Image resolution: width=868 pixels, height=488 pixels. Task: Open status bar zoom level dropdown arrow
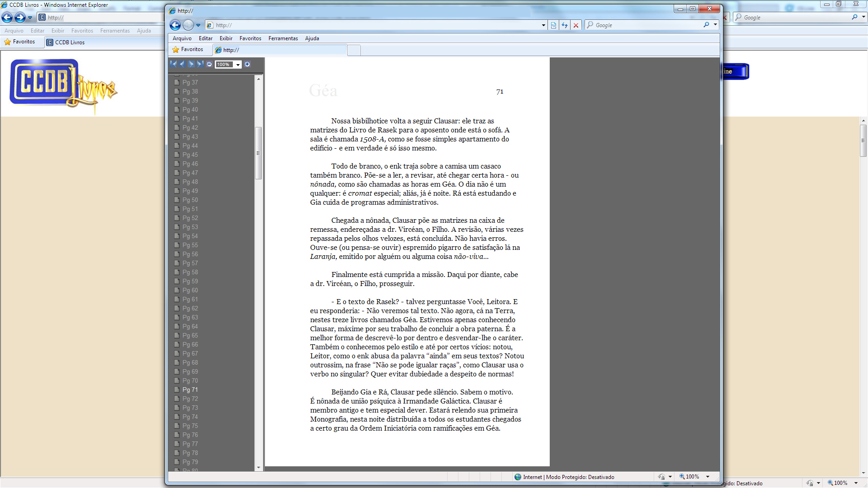708,477
